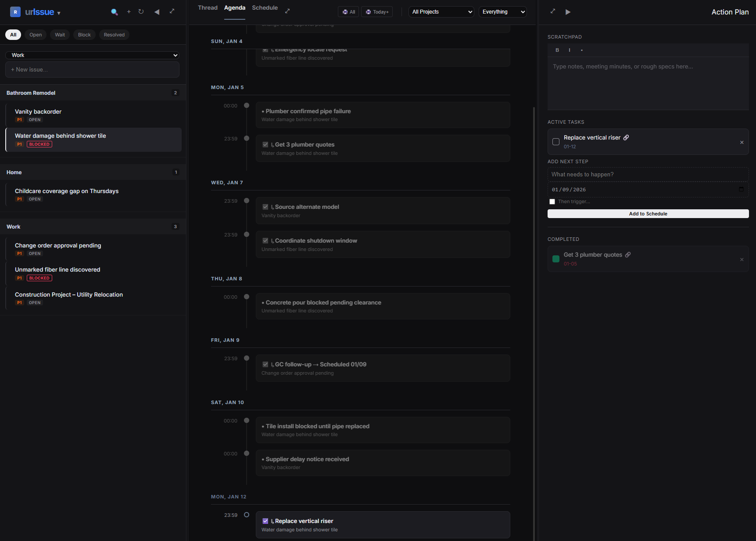Screen dimensions: 756x541
Task: Click the Add to Schedule button
Action: click(x=648, y=214)
